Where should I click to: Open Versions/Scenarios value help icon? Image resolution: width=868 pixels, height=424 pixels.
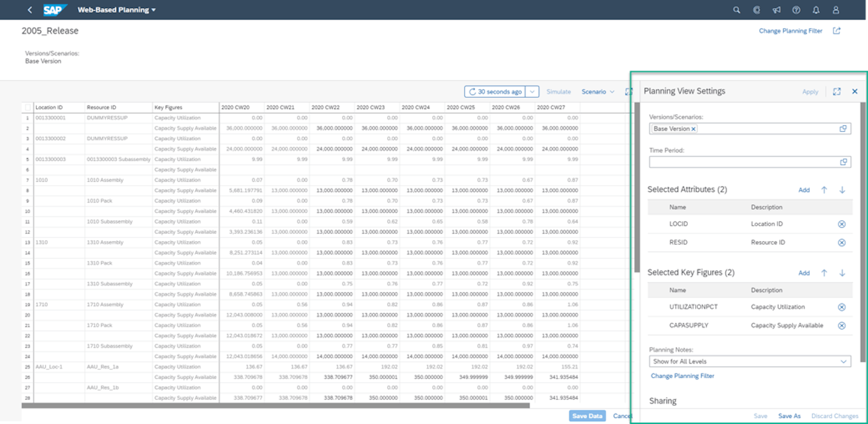[x=843, y=129]
